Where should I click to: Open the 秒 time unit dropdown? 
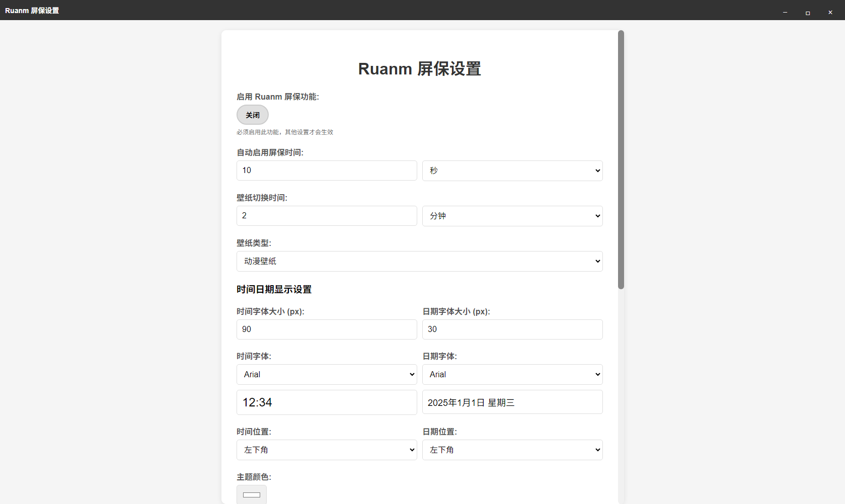(512, 171)
